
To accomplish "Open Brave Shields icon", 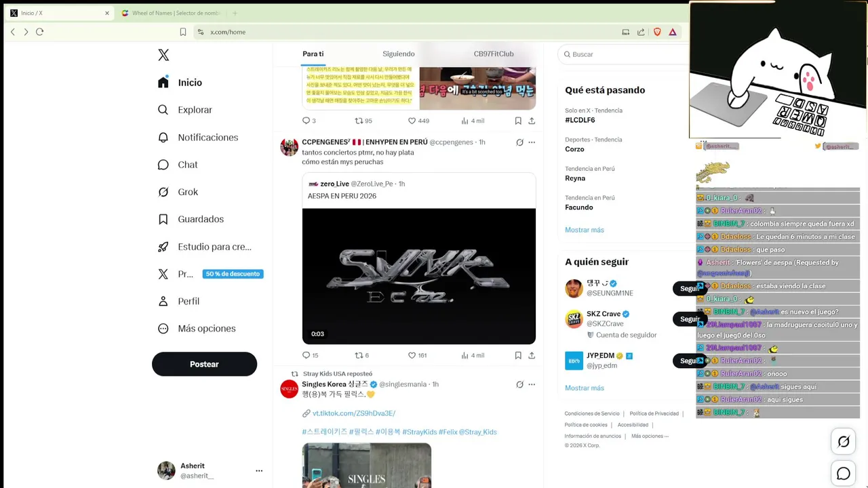I will pos(657,32).
